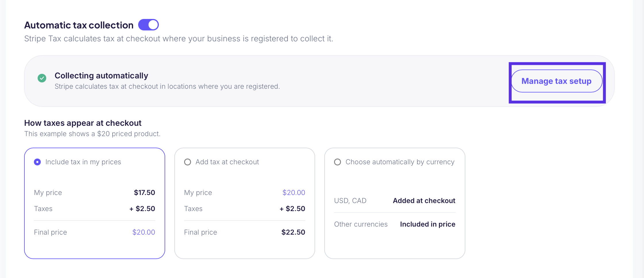
Task: Select Include tax in my prices radio
Action: [x=37, y=162]
